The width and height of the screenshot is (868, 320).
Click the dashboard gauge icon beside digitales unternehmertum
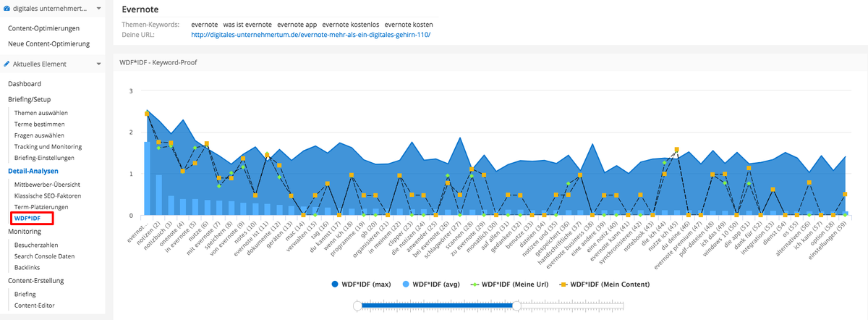click(x=7, y=9)
